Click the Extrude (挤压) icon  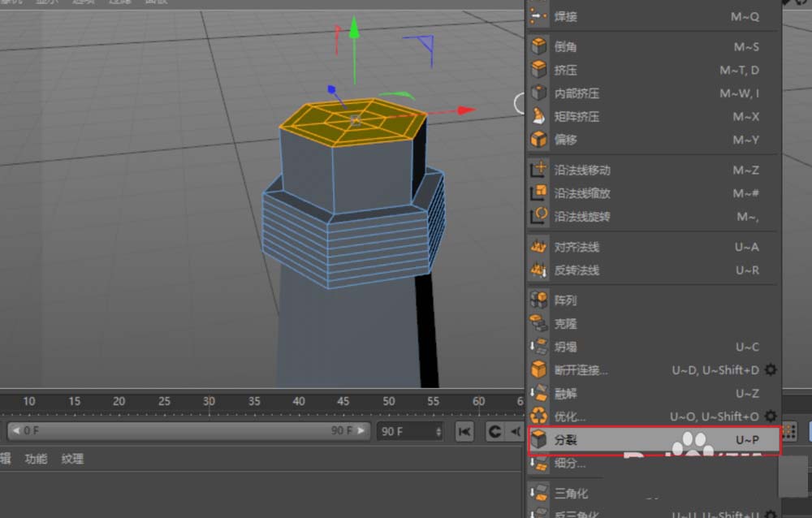tap(540, 70)
